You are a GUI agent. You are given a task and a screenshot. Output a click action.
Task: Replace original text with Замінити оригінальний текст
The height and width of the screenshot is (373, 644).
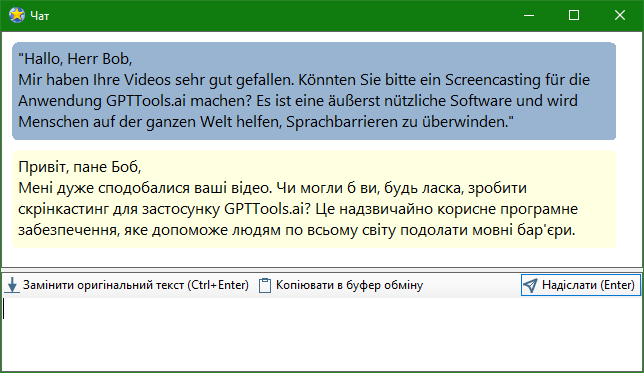(127, 285)
